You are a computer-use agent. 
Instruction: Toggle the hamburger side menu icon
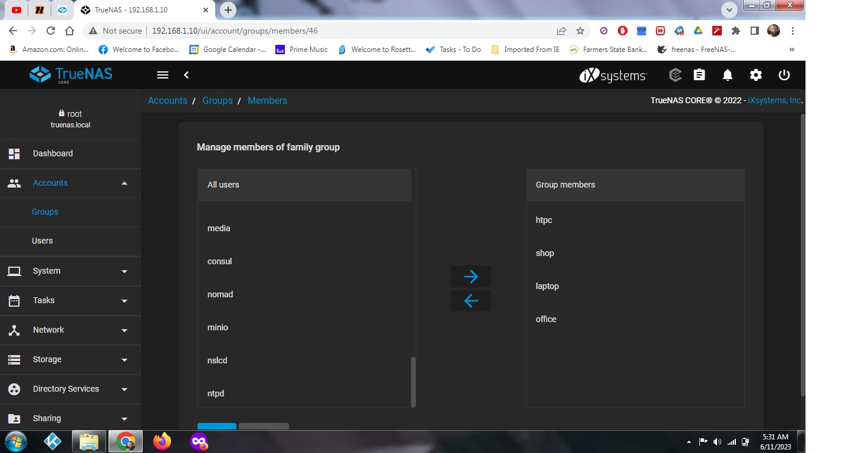pos(163,75)
